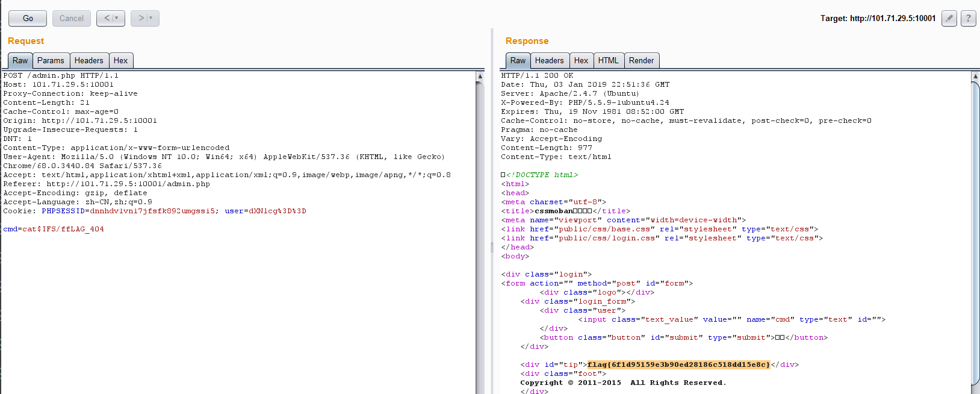Open help with the question mark icon
Viewport: 980px width, 394px height.
[x=969, y=18]
